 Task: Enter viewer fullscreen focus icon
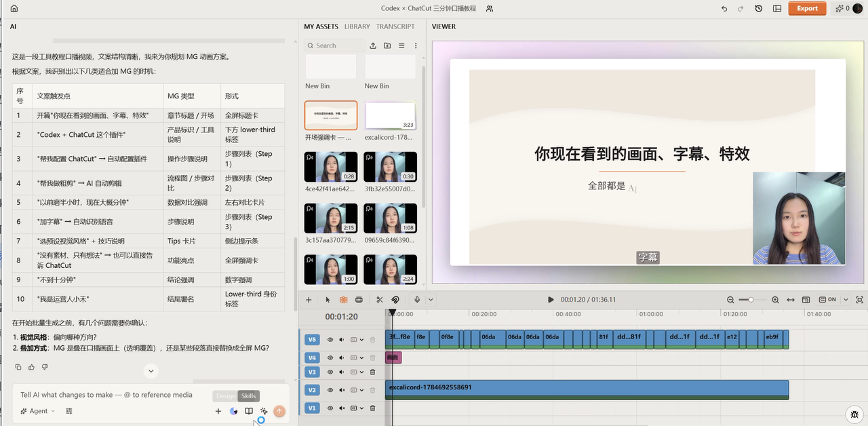(860, 300)
